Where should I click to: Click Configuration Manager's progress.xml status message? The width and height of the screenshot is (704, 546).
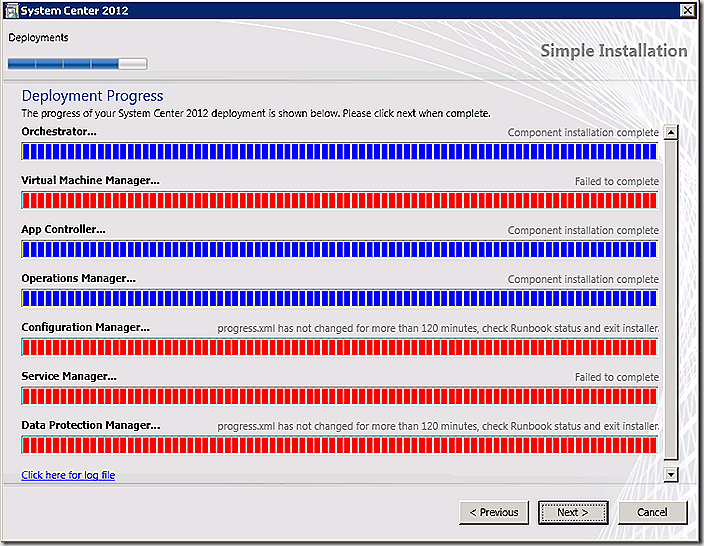coord(438,328)
